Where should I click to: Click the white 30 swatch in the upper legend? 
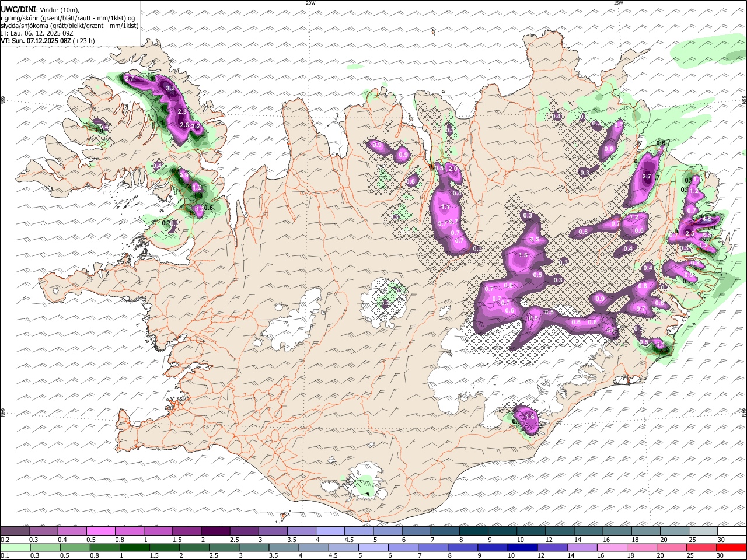point(732,531)
